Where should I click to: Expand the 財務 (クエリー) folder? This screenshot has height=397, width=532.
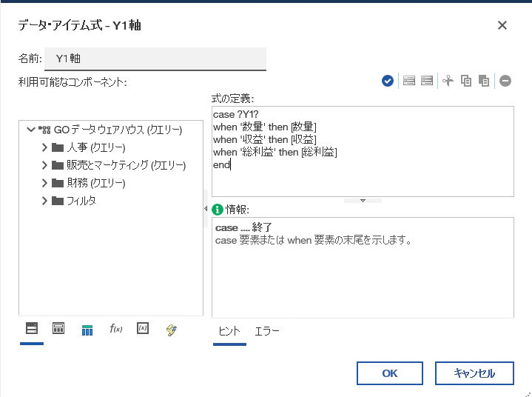click(x=44, y=183)
